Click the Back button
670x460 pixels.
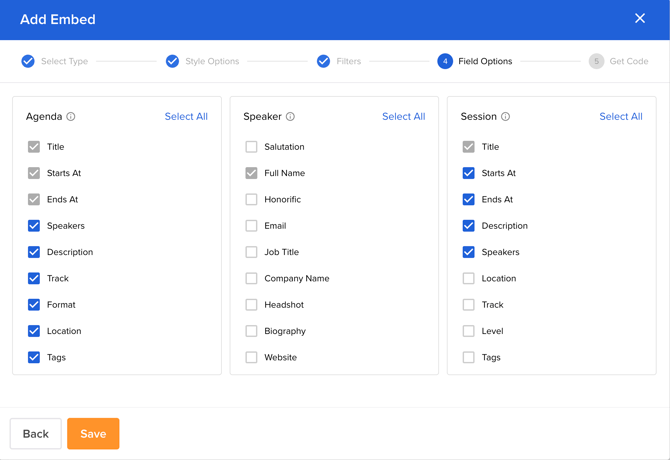tap(35, 434)
